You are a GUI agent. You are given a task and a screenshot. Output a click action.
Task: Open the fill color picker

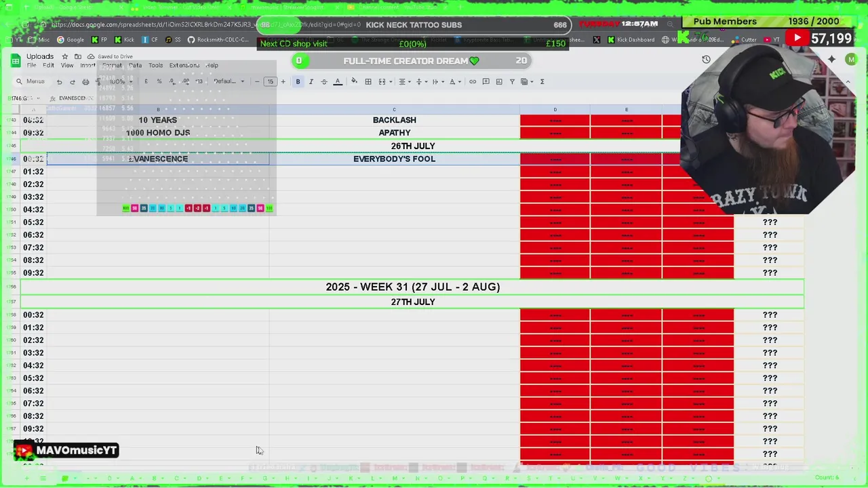point(354,81)
